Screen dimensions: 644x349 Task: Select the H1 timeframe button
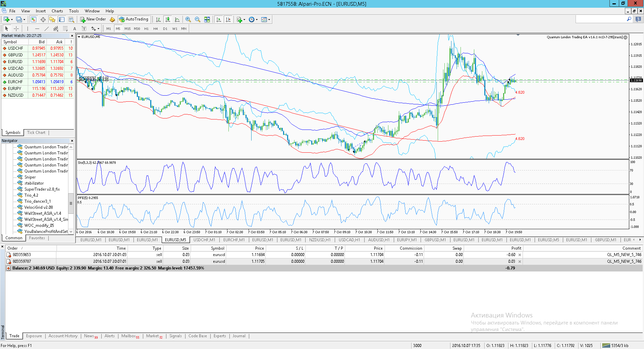coord(146,29)
